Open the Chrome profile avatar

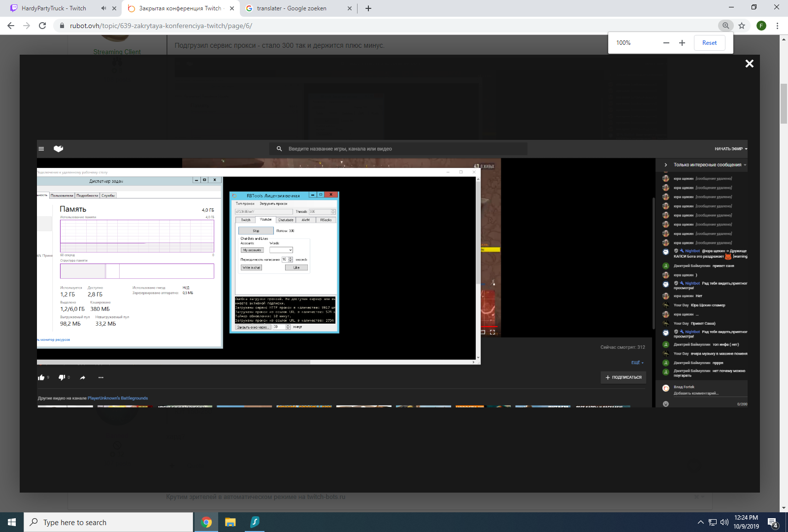[x=761, y=26]
